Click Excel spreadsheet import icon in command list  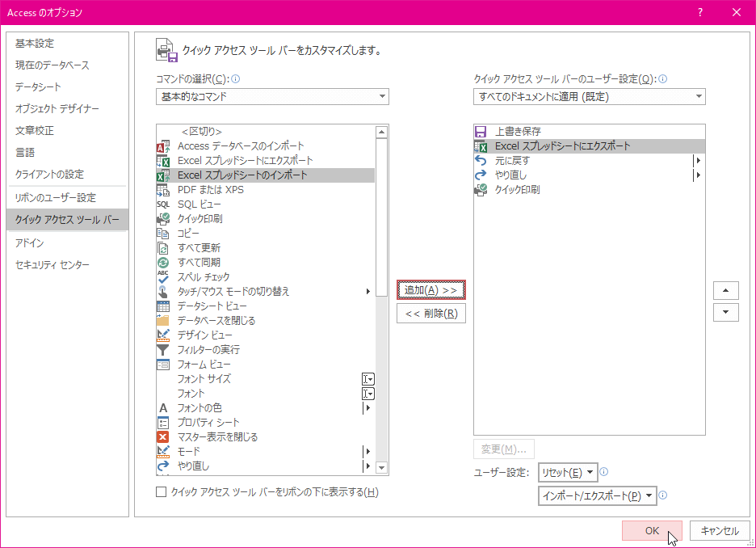pos(163,175)
